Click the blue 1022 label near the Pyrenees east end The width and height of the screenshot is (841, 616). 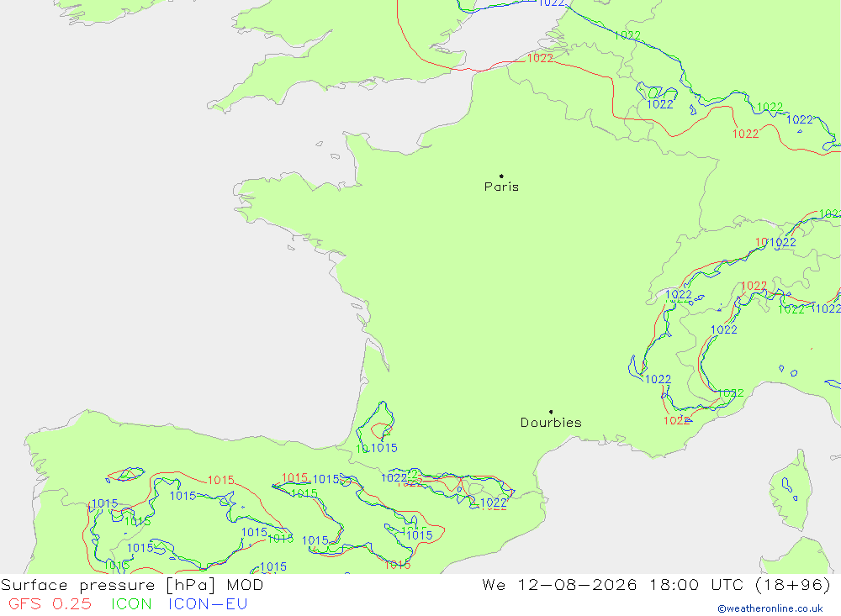coord(494,503)
